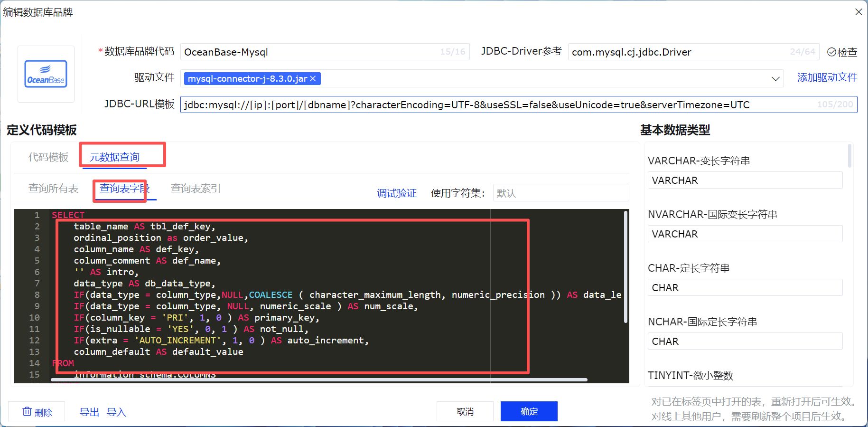
Task: Switch to the 元数据查询 tab
Action: (x=114, y=157)
